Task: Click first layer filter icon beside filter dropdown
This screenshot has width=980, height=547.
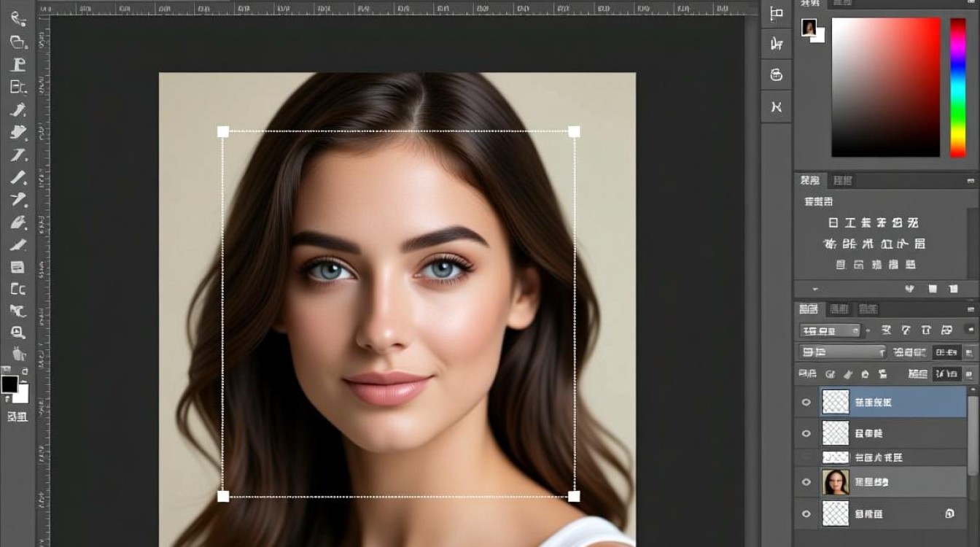Action: point(887,330)
